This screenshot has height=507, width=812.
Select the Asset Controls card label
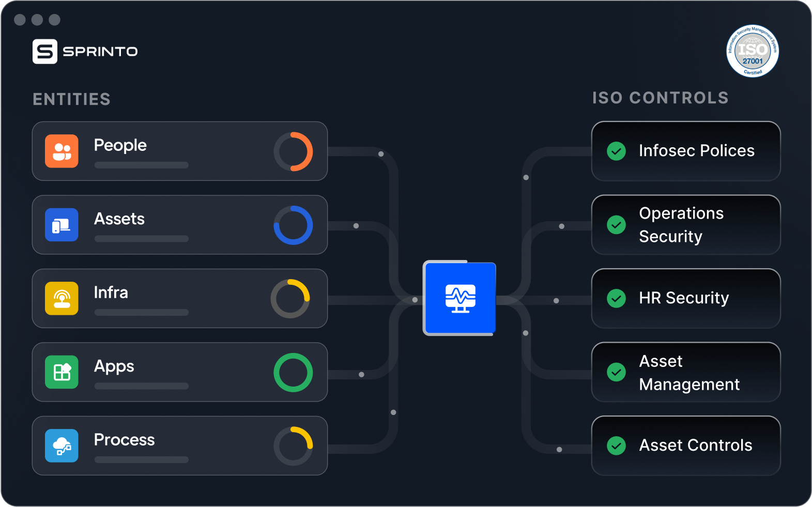(695, 445)
